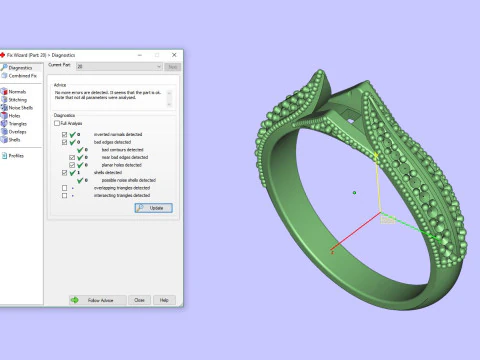Click the Advice text scrollbar
Image resolution: width=480 pixels, height=360 pixels.
(x=169, y=98)
